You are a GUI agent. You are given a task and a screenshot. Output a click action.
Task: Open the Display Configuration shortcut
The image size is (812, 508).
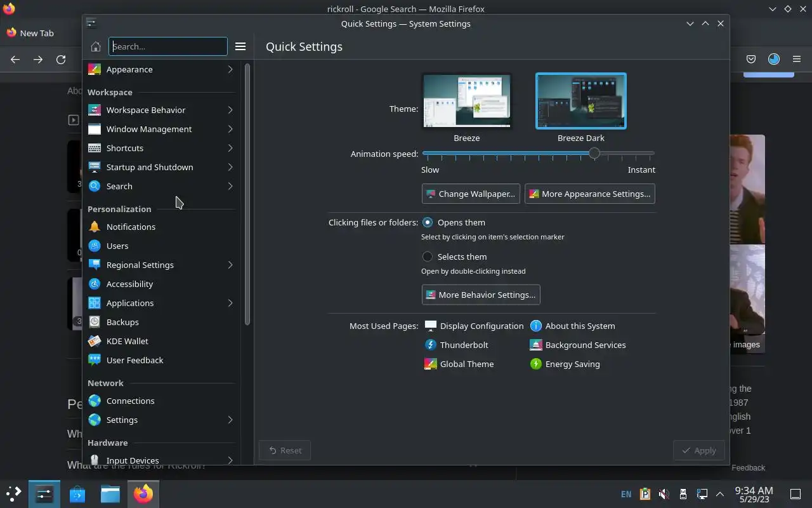[x=474, y=326]
